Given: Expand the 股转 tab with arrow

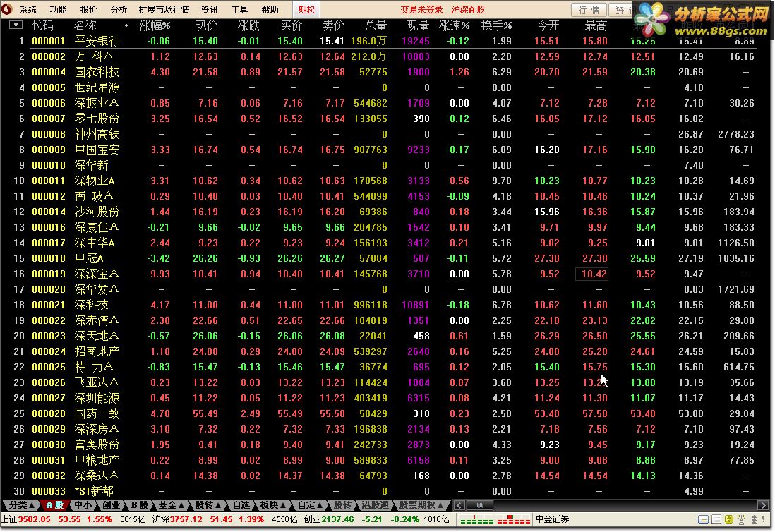Looking at the screenshot, I should (208, 505).
